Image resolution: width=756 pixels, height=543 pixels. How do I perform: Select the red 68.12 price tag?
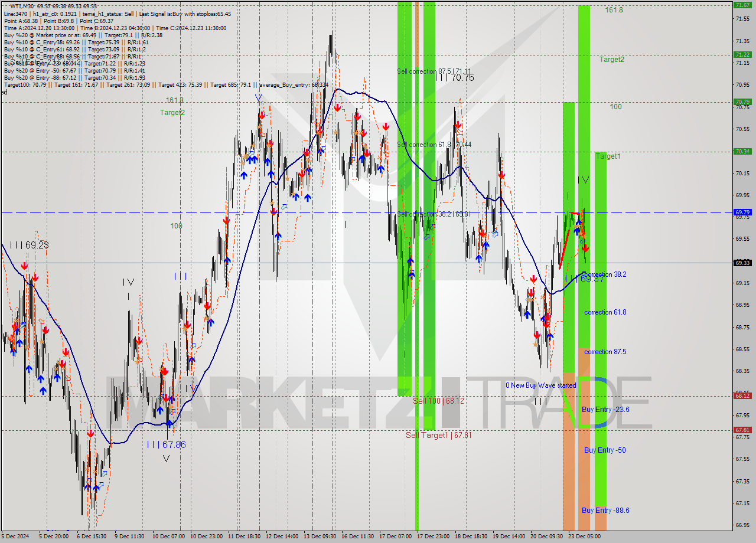742,396
